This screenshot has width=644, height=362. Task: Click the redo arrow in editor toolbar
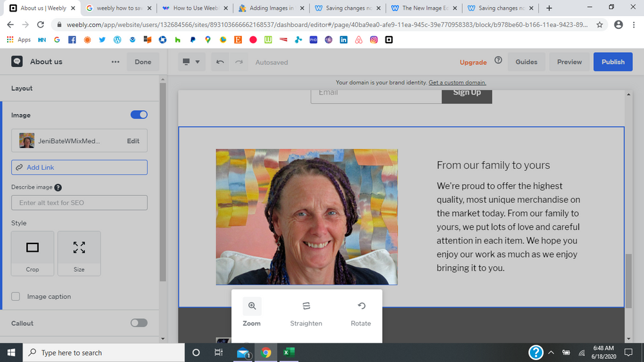pyautogui.click(x=239, y=62)
